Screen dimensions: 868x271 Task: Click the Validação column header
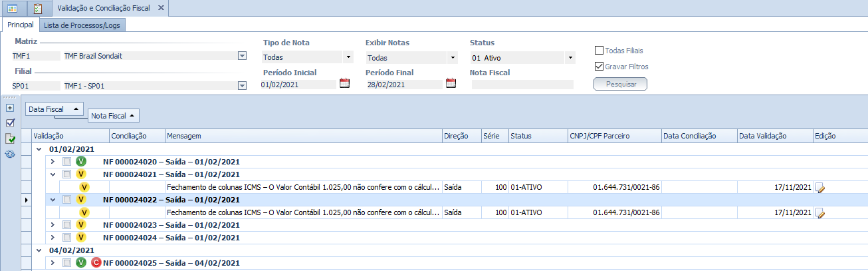pos(70,136)
